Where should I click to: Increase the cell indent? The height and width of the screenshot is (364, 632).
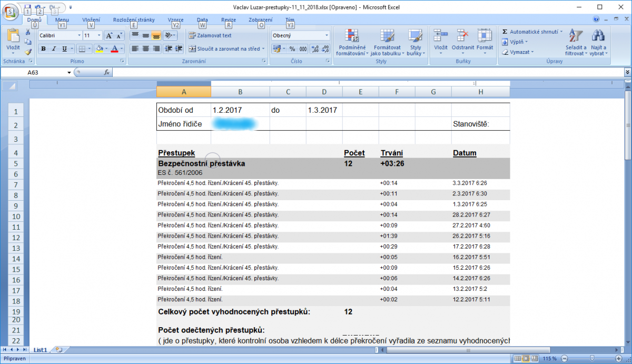[179, 48]
